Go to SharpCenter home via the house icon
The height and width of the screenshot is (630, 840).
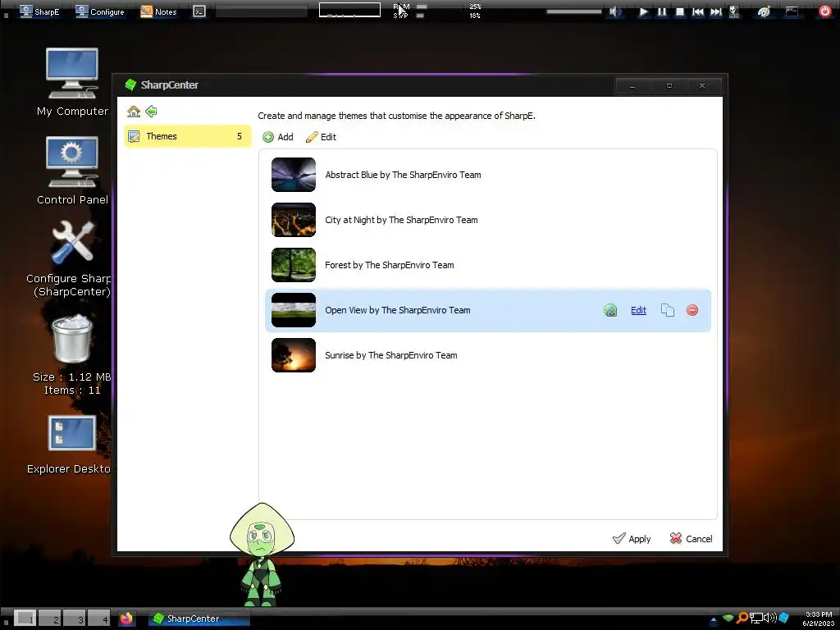tap(134, 112)
